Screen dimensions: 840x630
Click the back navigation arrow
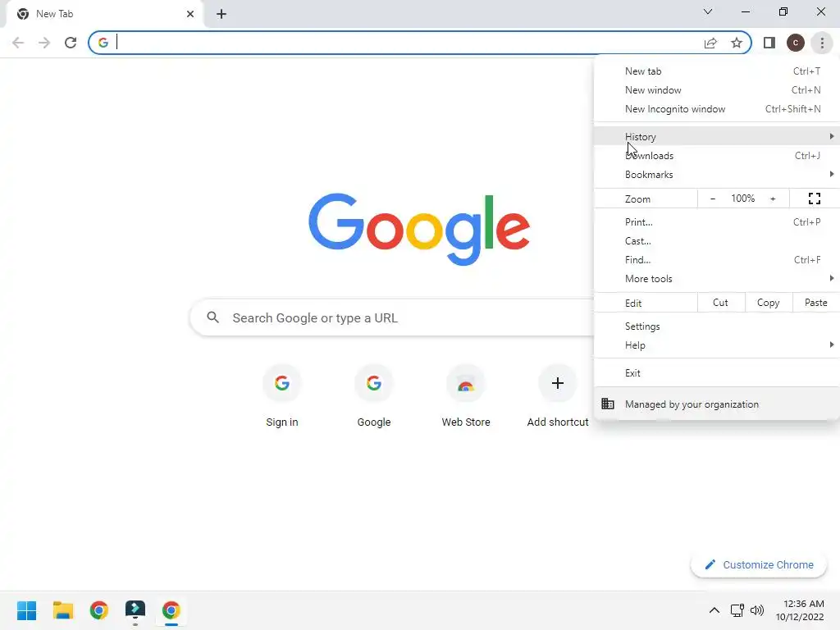pos(18,43)
